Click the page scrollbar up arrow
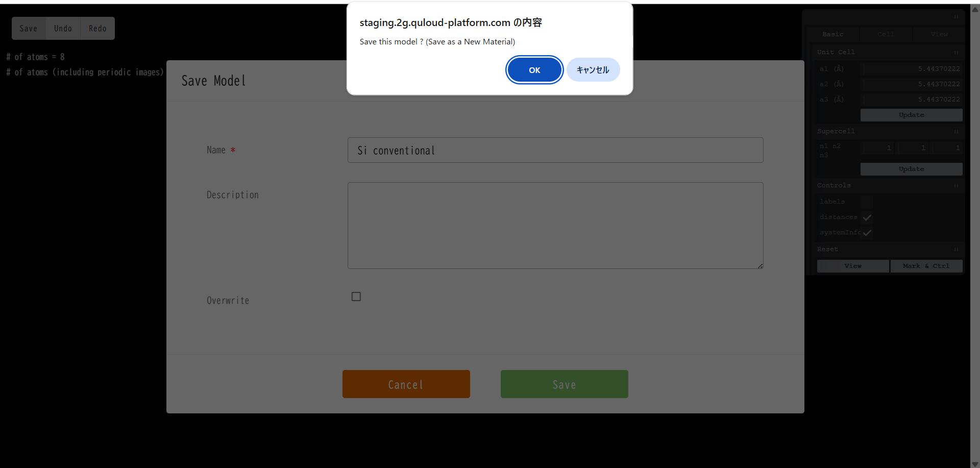The width and height of the screenshot is (980, 468). pos(975,9)
